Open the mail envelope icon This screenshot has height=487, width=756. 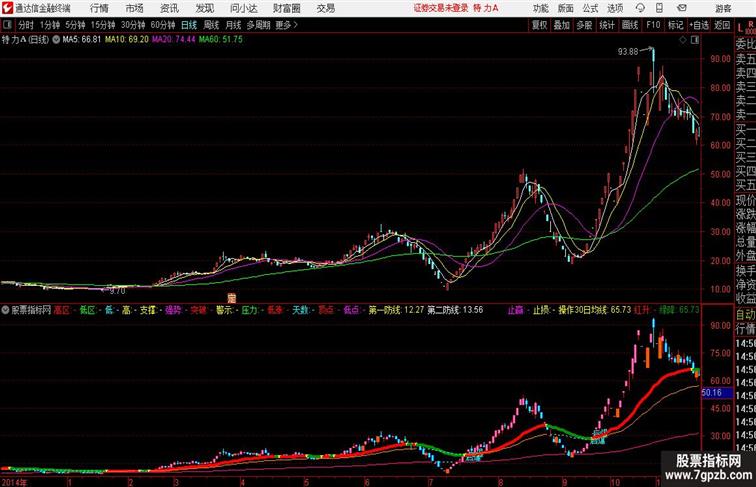click(x=682, y=8)
